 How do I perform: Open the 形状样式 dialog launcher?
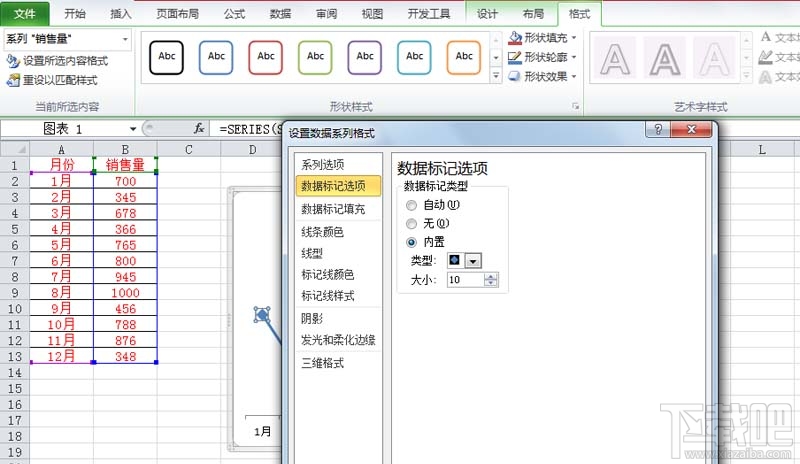[x=576, y=106]
